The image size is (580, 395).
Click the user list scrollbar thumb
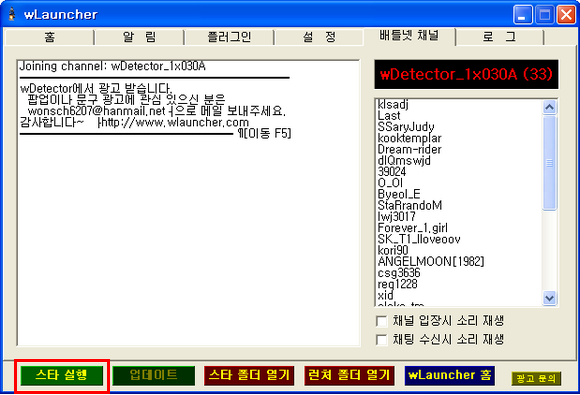tap(549, 163)
